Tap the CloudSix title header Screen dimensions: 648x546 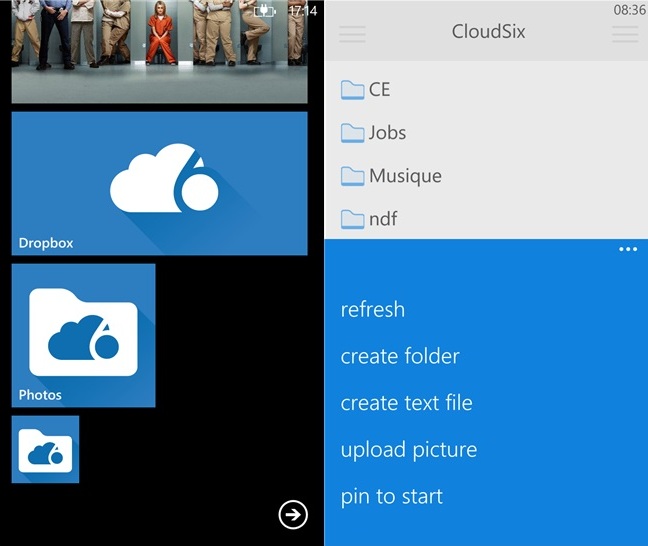488,31
